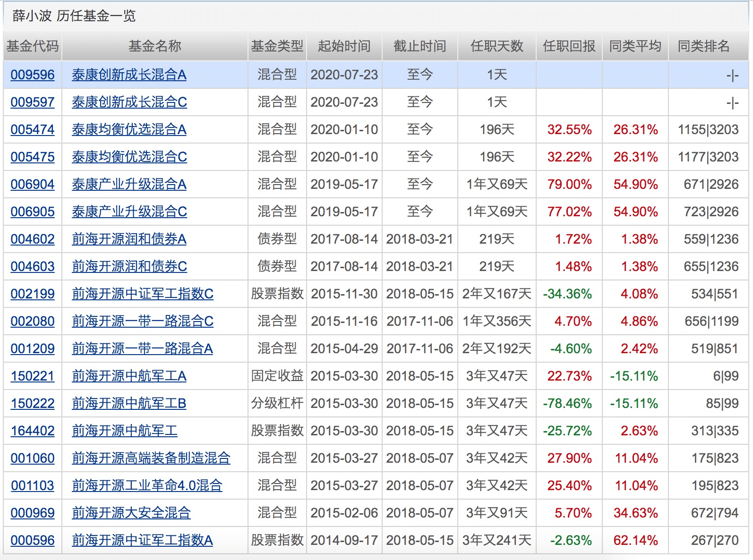This screenshot has height=560, width=753.
Task: Click the 薛小波 历任基金一览 title
Action: pos(74,16)
